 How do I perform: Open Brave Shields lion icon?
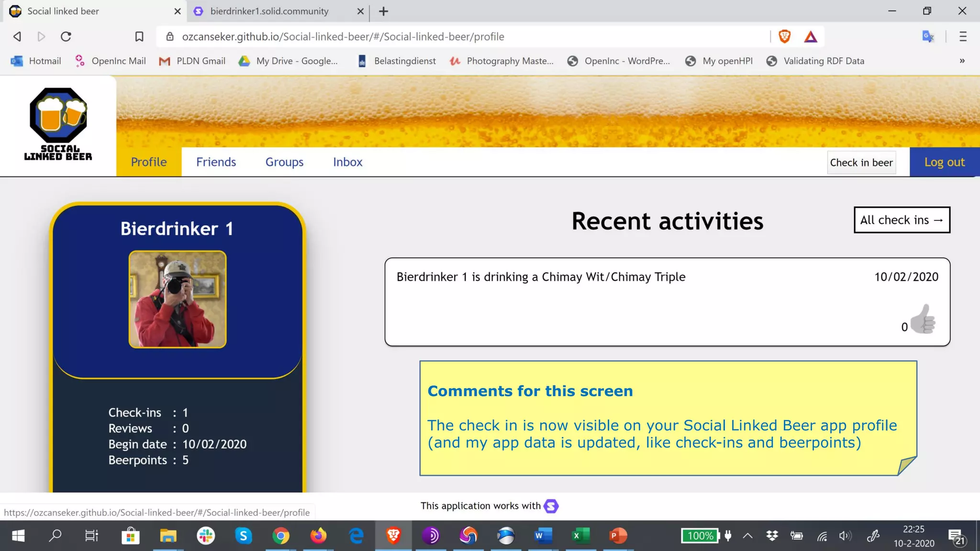click(784, 36)
